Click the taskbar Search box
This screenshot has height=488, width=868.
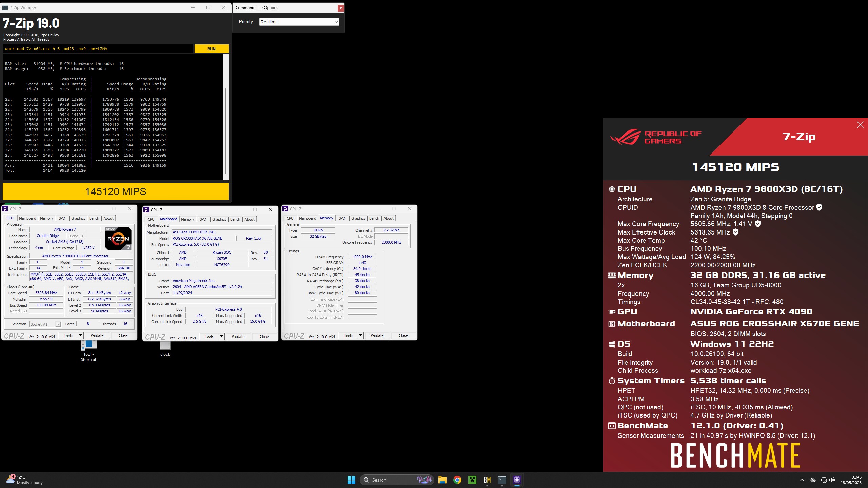point(397,480)
